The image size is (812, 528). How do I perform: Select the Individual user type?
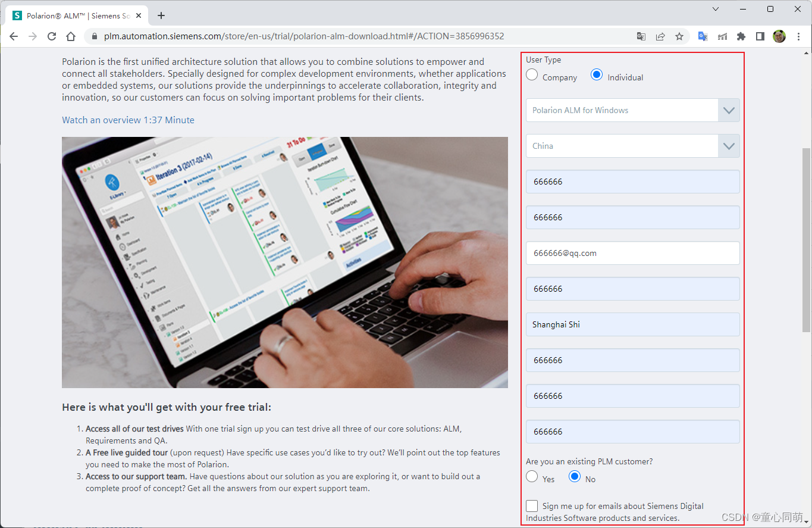point(597,75)
